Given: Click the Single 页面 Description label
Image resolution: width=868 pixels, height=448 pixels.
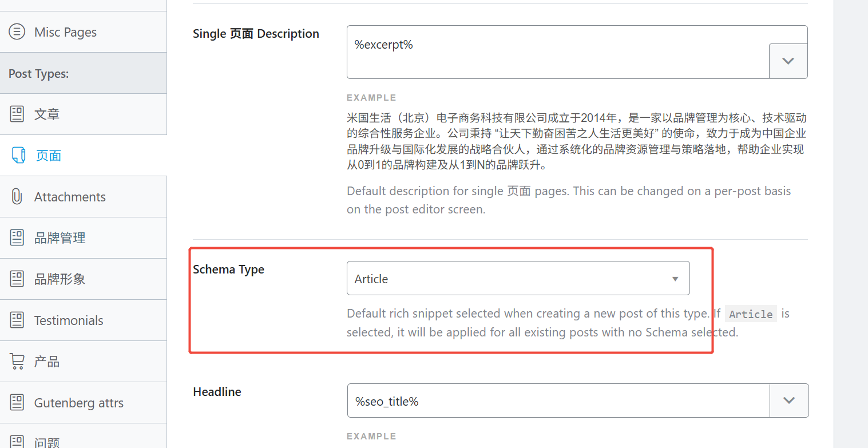Looking at the screenshot, I should point(256,34).
